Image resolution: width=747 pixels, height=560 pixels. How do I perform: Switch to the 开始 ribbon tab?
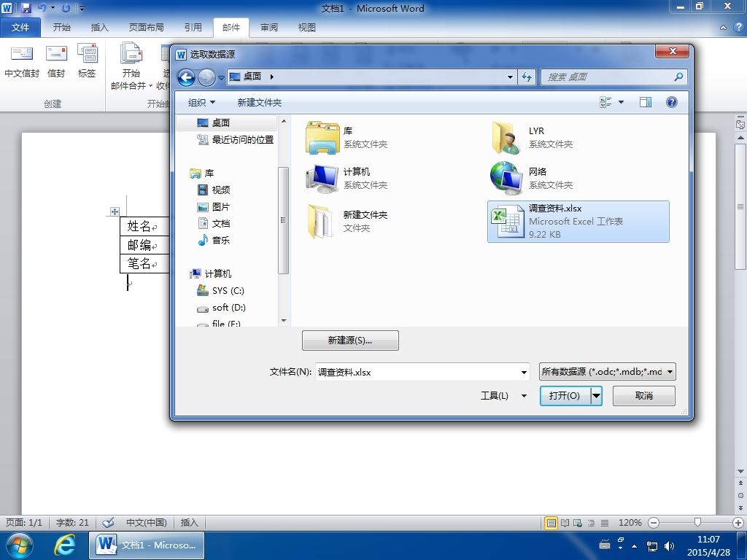(x=61, y=28)
